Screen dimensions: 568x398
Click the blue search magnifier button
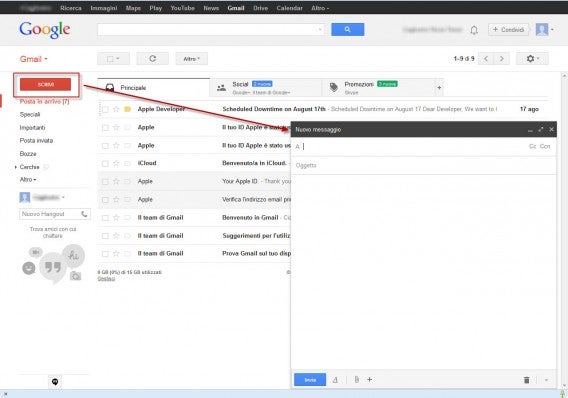point(347,29)
